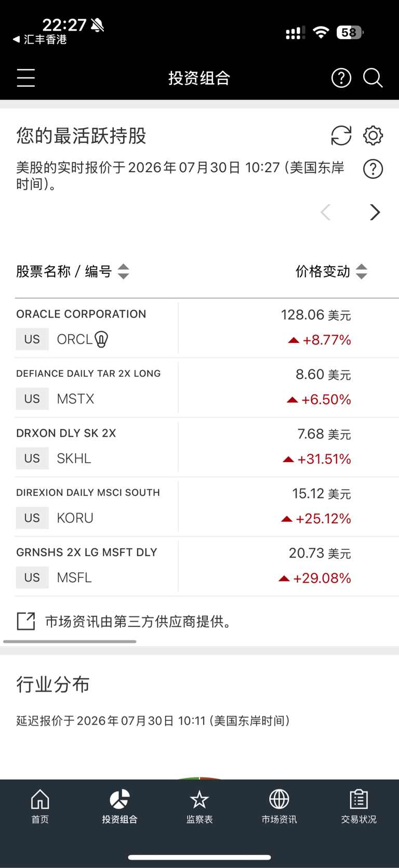The height and width of the screenshot is (868, 399).
Task: Open holdings settings gear icon
Action: [x=373, y=136]
